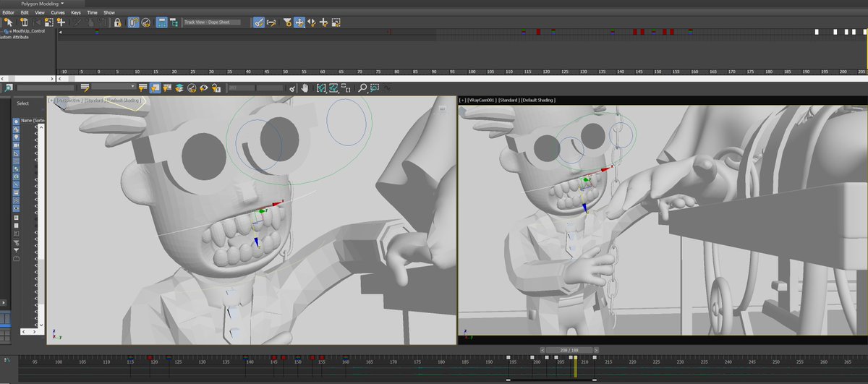Screen dimensions: 868x384
Task: Open the Editor menu in Track View
Action: tap(8, 12)
